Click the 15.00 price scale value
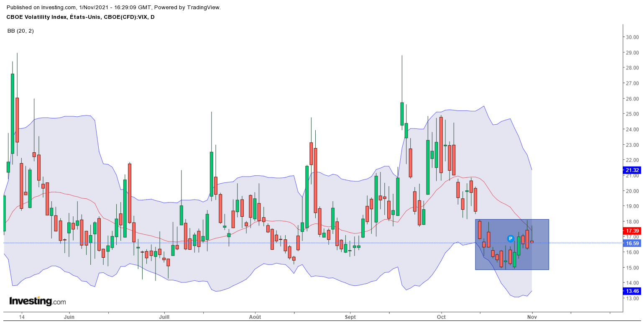The height and width of the screenshot is (323, 644). coord(632,268)
